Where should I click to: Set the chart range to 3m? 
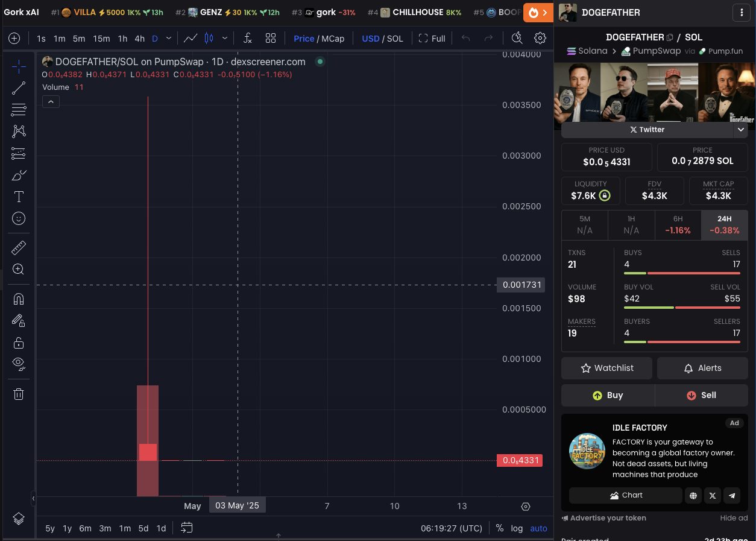[x=105, y=528]
